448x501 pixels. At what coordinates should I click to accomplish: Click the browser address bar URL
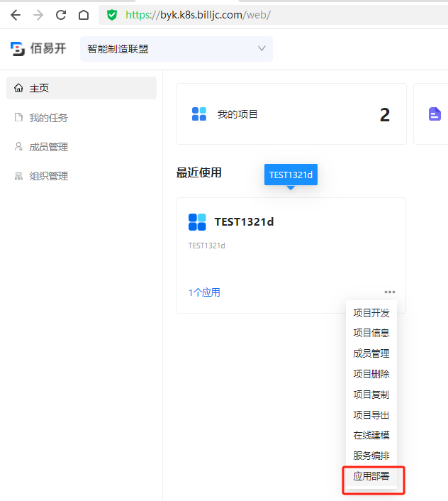click(198, 14)
